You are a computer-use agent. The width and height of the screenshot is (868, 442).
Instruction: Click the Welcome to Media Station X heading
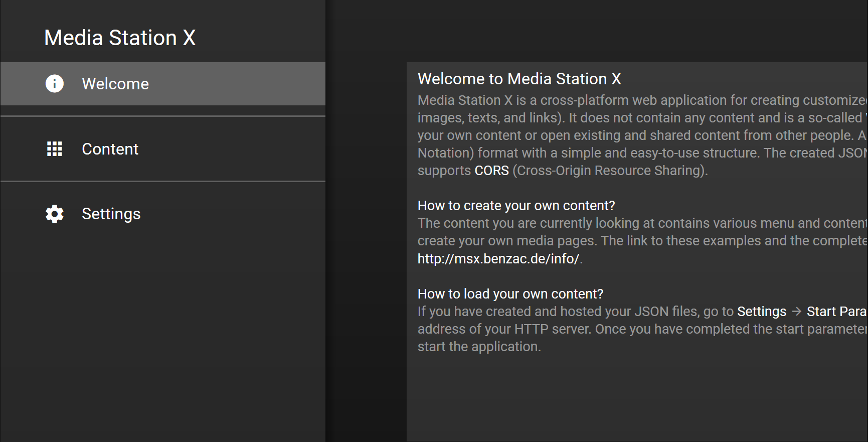pos(519,79)
